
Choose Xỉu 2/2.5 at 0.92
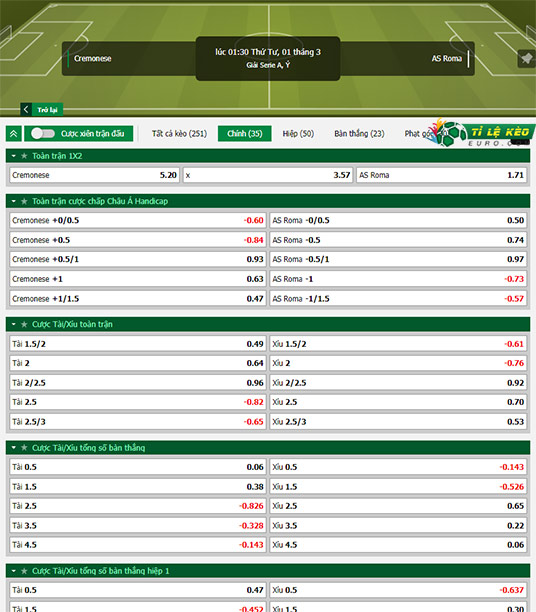coord(398,383)
